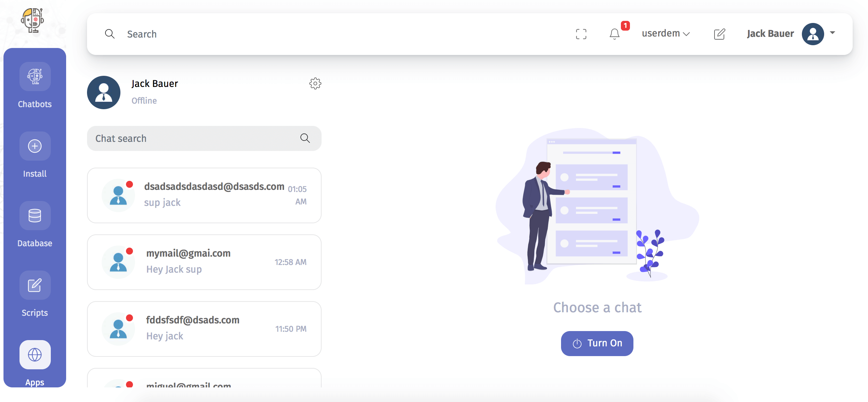
Task: Open Jack Bauer profile settings gear
Action: click(x=316, y=83)
